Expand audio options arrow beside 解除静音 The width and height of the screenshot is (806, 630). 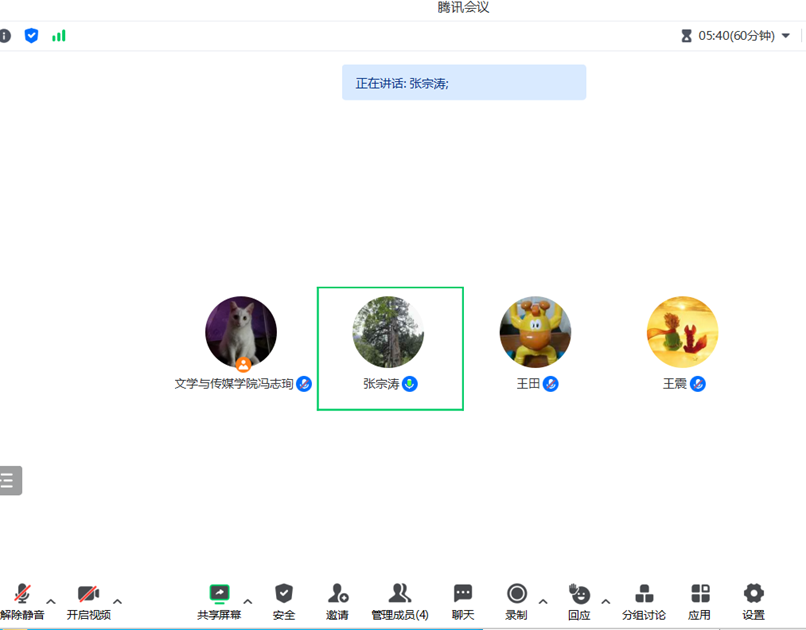51,601
